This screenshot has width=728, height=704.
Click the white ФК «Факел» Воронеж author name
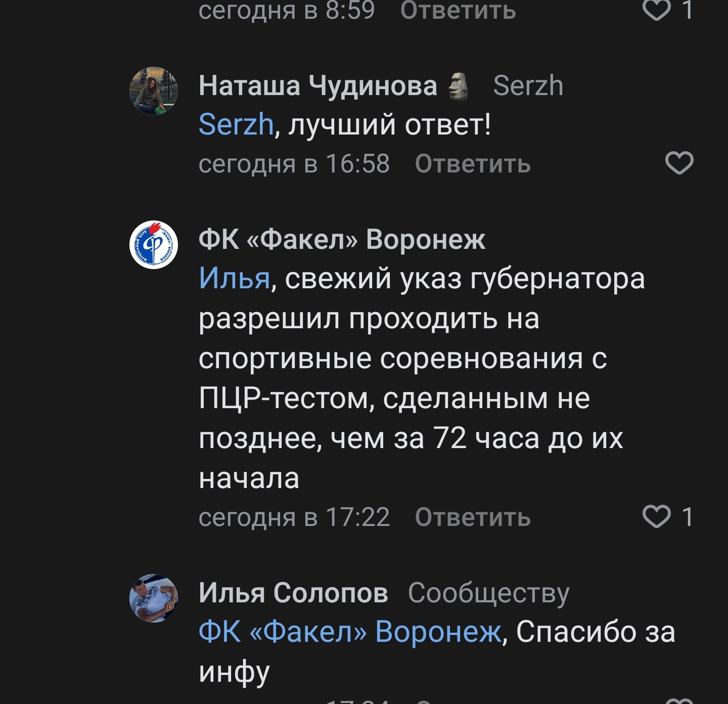342,239
